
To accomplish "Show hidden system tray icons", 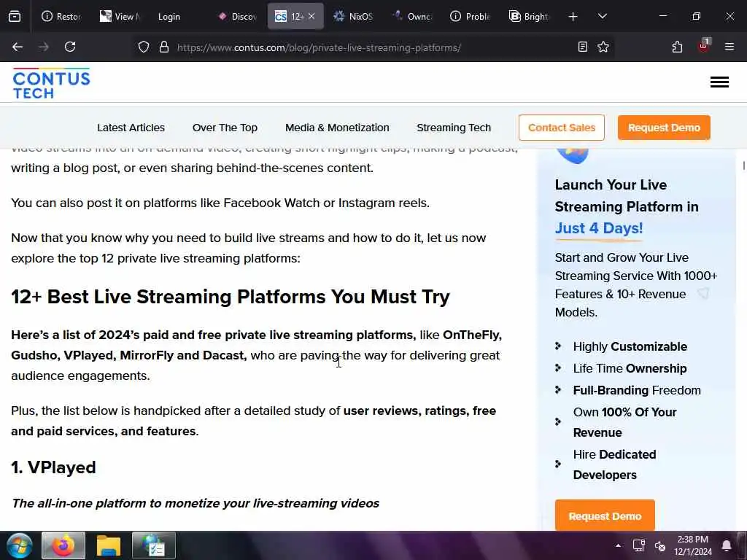I will (618, 545).
